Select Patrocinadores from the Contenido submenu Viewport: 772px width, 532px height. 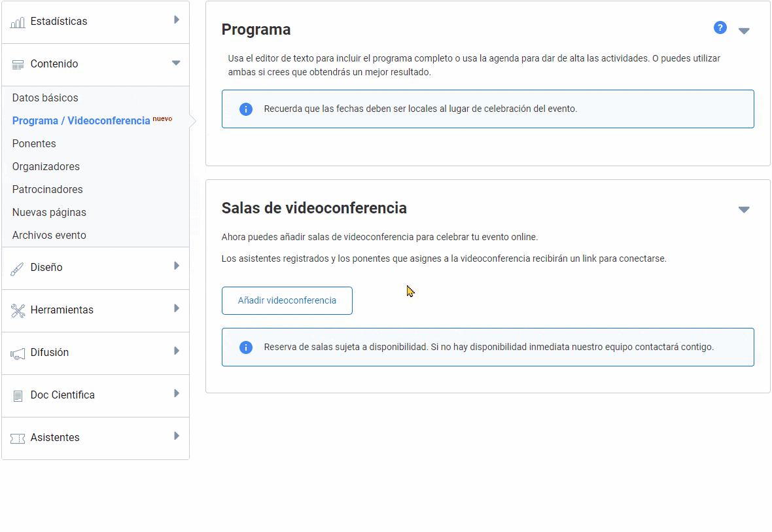(x=47, y=190)
